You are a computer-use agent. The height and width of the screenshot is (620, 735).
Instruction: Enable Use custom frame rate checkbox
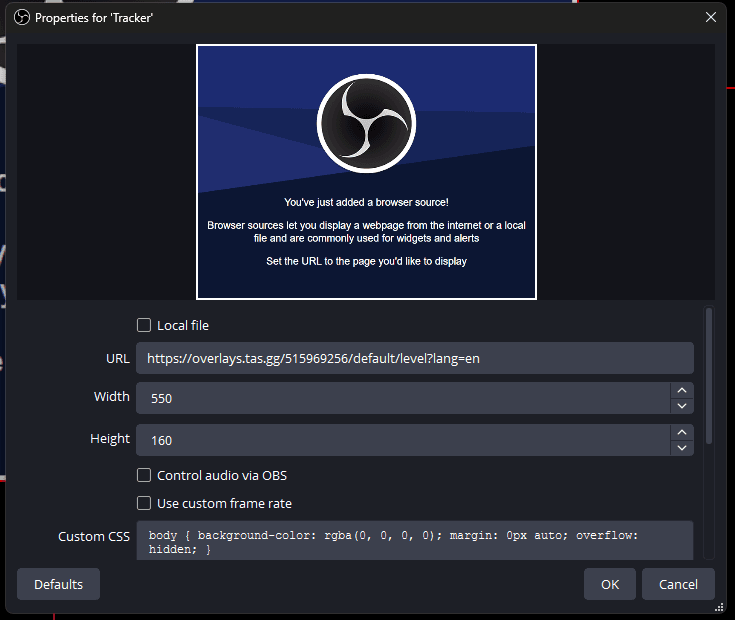pos(144,503)
